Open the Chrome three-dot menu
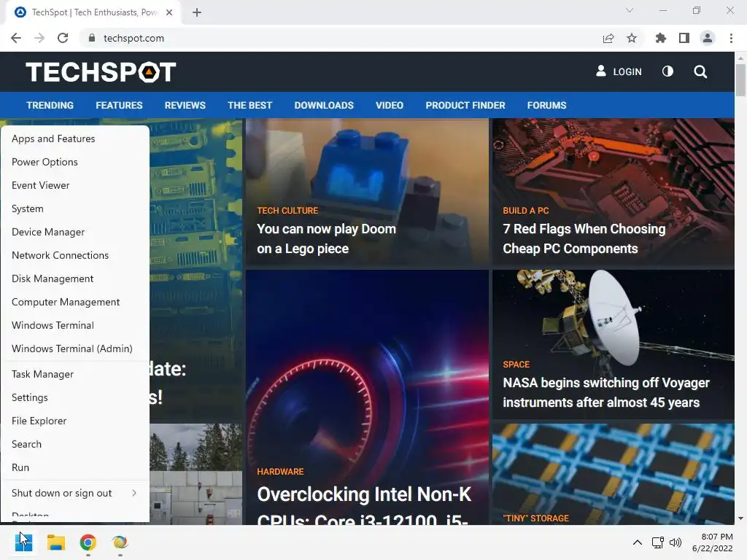The height and width of the screenshot is (560, 747). tap(731, 38)
